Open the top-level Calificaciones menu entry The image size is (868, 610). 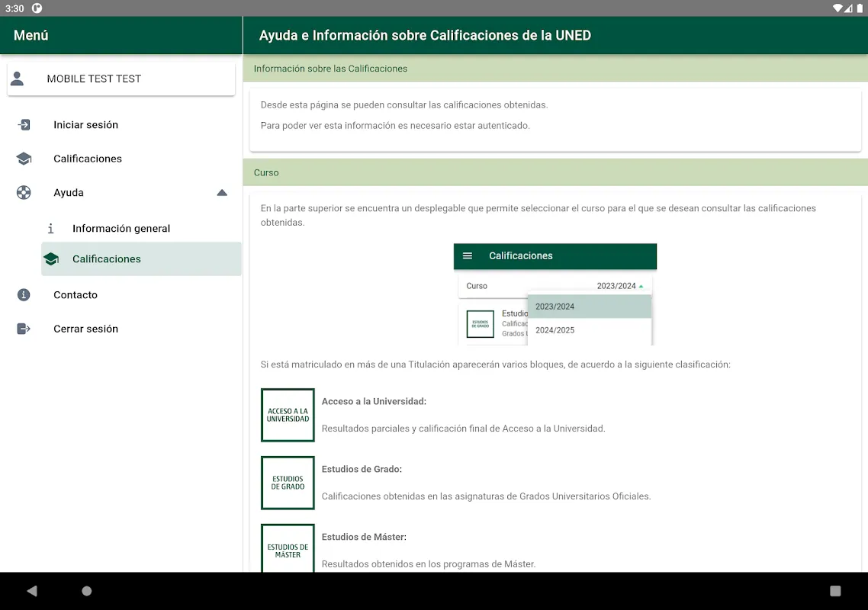click(x=121, y=159)
